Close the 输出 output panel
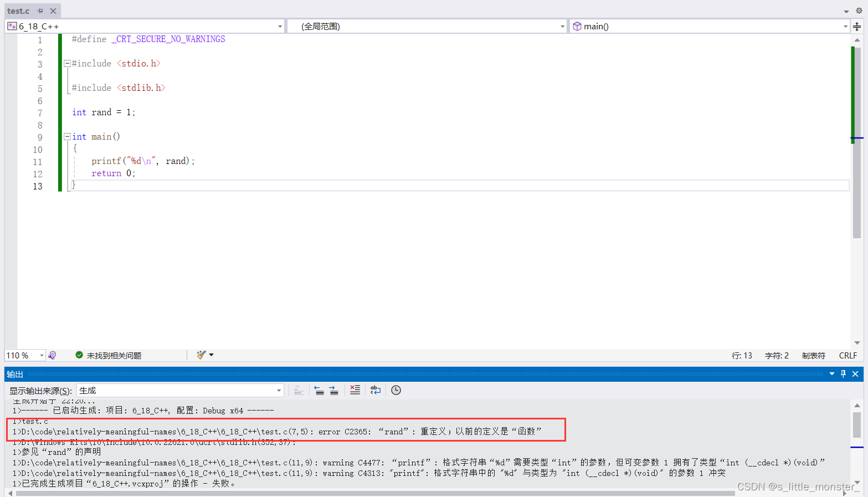 (855, 374)
